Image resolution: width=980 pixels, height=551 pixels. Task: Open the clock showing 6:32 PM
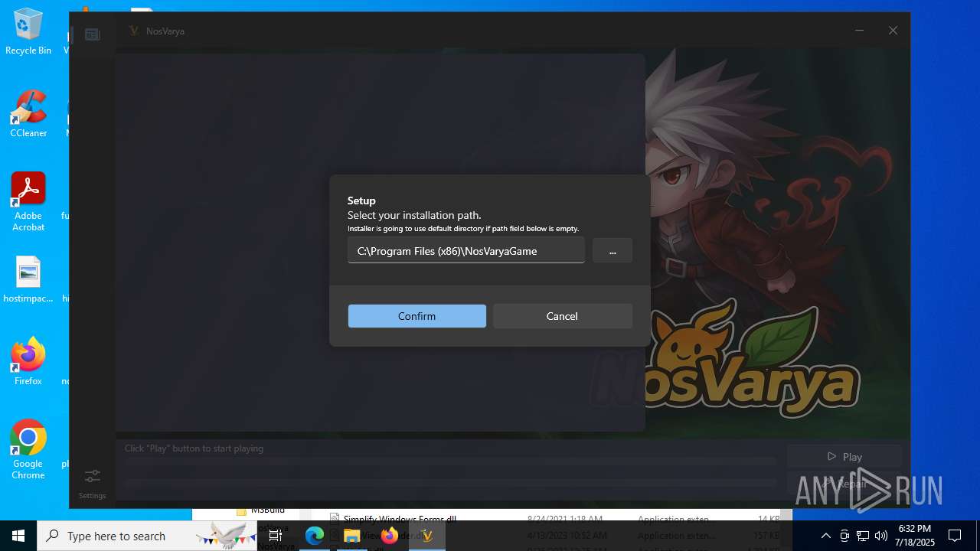(916, 536)
